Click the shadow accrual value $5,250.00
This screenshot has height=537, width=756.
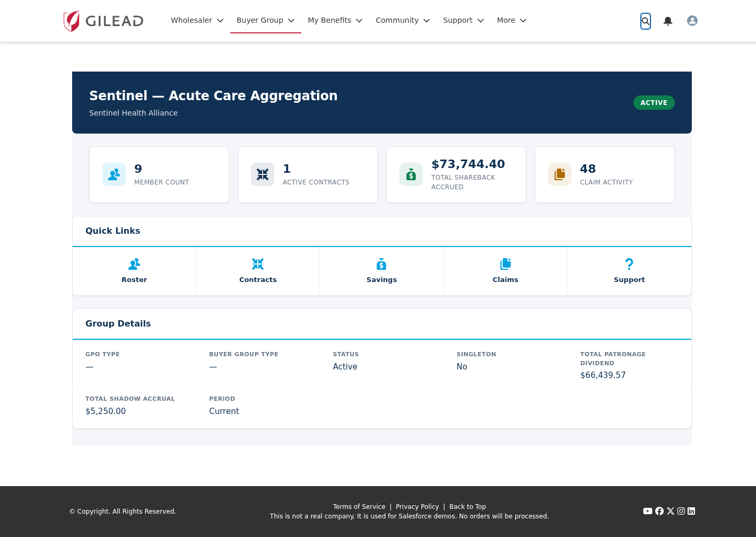coord(106,411)
